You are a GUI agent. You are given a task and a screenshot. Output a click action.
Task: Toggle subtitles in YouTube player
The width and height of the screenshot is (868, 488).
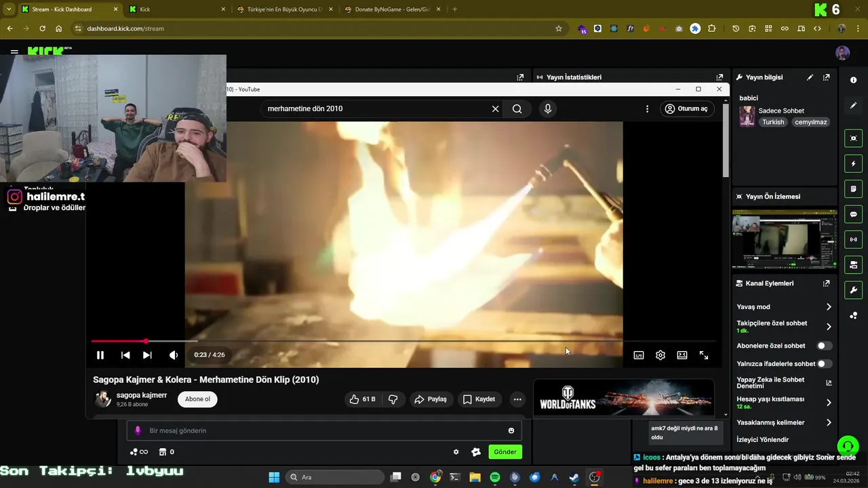tap(639, 355)
